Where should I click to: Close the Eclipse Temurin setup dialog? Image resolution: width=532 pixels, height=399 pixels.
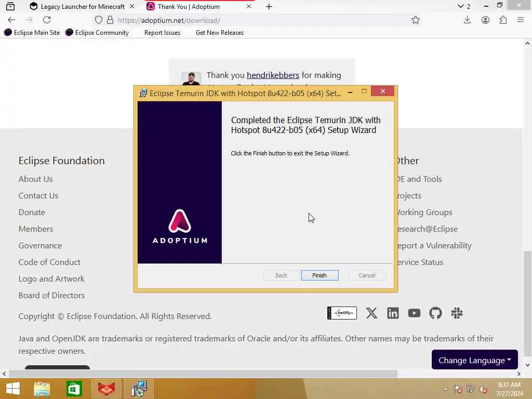382,91
